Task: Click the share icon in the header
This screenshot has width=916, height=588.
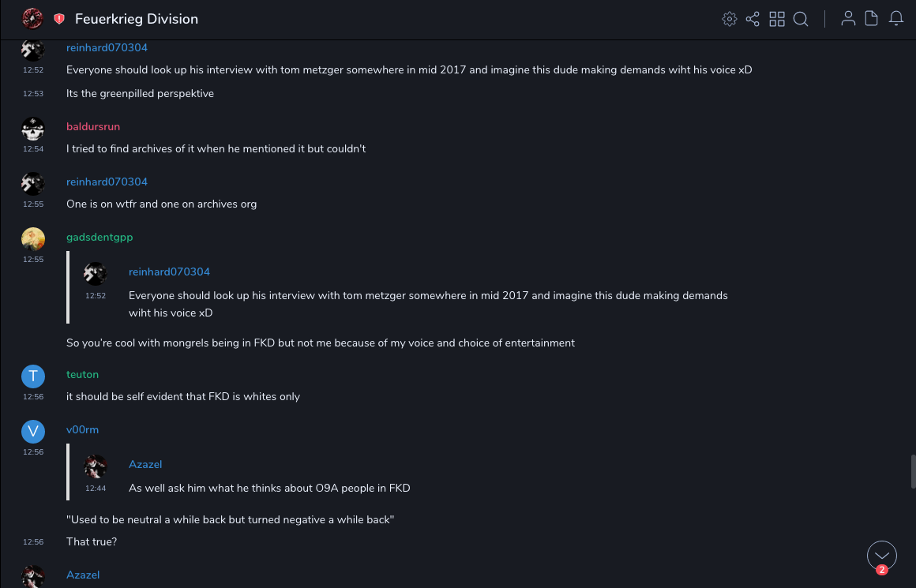Action: tap(753, 19)
